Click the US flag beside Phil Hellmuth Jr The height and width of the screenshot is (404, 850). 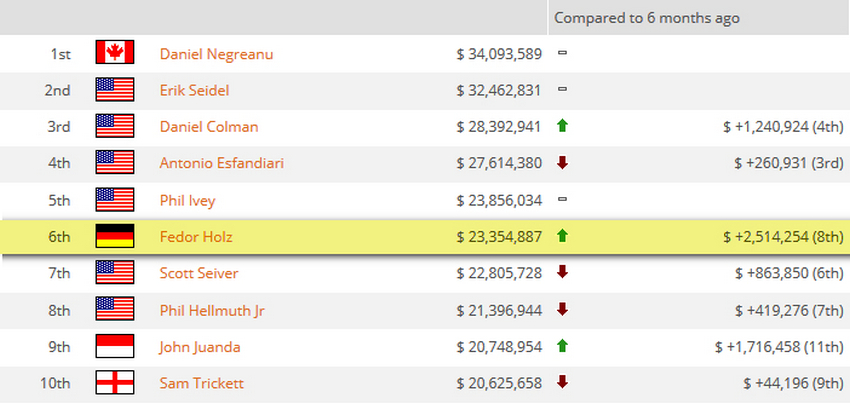115,310
